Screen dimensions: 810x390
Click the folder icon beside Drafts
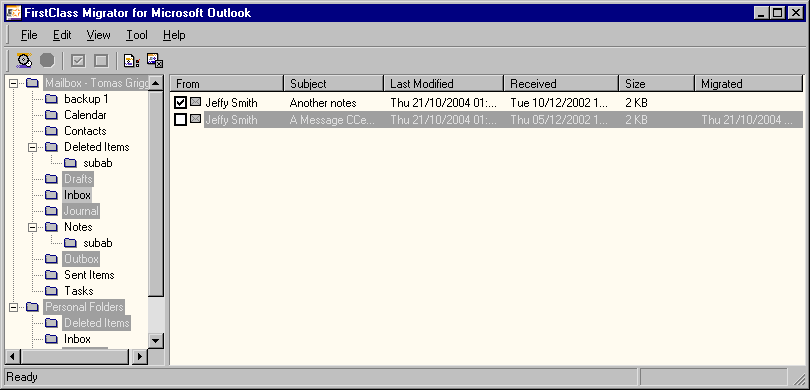coord(51,179)
